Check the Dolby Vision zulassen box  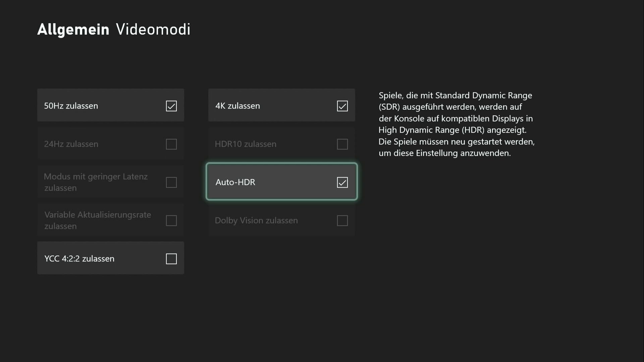[342, 221]
